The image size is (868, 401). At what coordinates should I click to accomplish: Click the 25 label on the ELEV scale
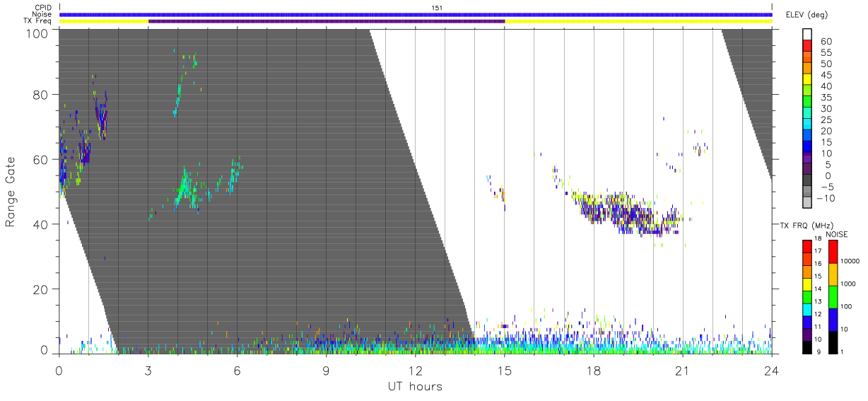pos(826,120)
